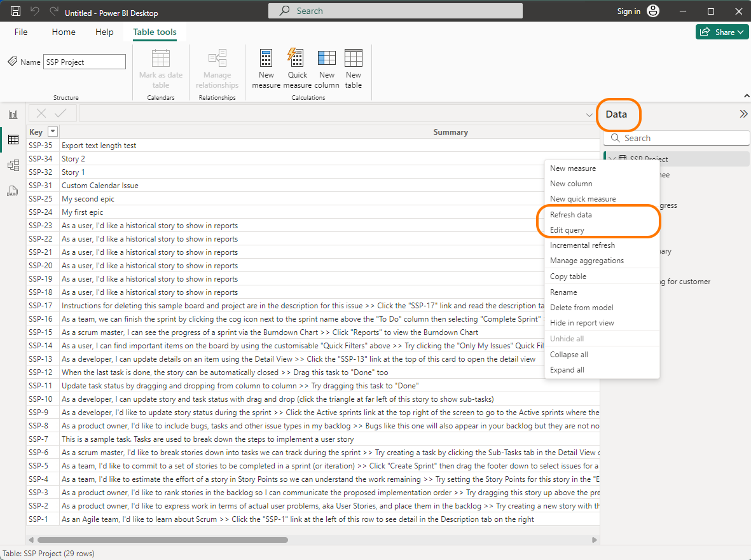Click the New table ribbon icon
The width and height of the screenshot is (751, 560).
pos(354,68)
